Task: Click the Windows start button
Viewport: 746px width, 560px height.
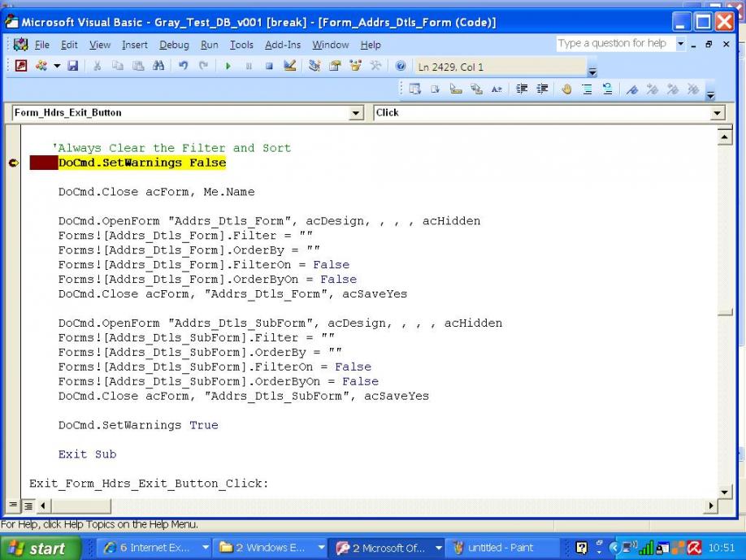Action: pyautogui.click(x=41, y=548)
